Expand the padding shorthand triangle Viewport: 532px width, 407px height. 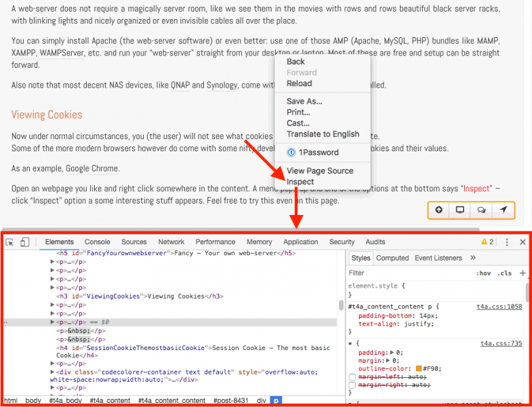pos(392,353)
